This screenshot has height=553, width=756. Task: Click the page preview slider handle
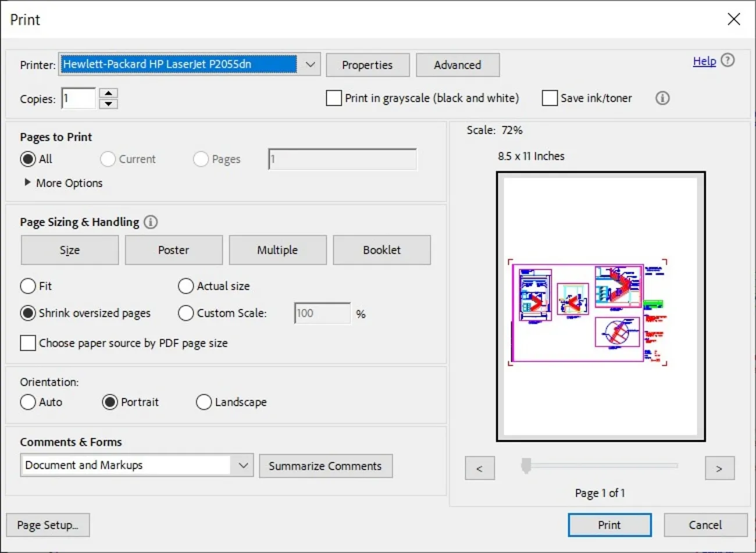pos(526,465)
